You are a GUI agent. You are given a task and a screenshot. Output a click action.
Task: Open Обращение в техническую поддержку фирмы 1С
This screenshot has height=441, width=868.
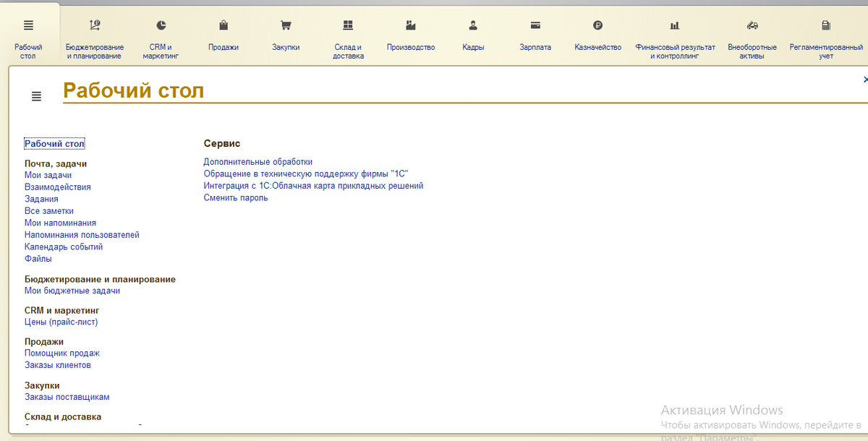click(307, 174)
